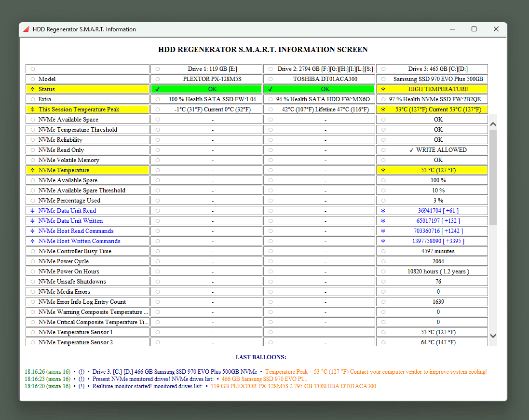The height and width of the screenshot is (420, 529).
Task: Select radio circle in Drive 2 header cell
Action: pos(271,69)
